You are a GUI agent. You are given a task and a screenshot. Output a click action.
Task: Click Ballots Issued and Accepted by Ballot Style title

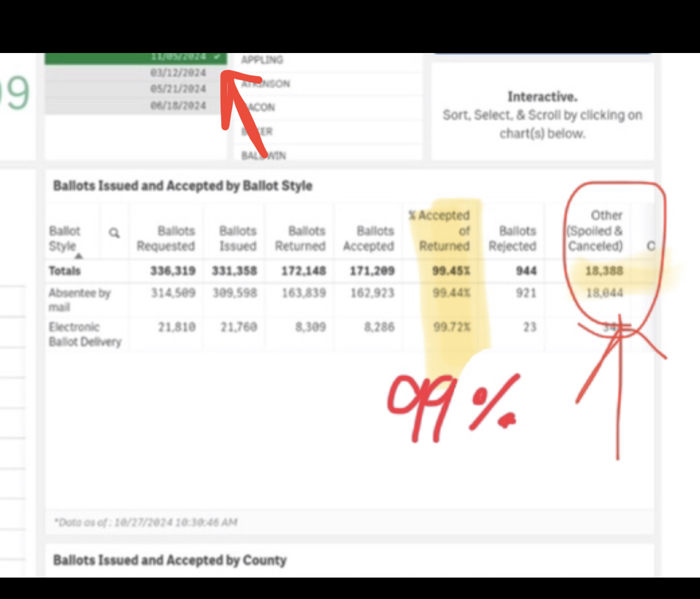[x=183, y=186]
